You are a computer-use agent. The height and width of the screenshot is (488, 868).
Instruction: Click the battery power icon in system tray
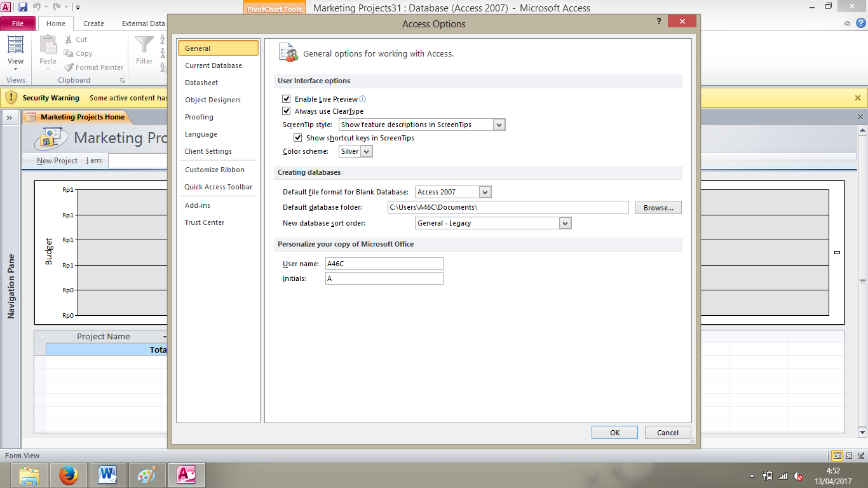pos(768,476)
